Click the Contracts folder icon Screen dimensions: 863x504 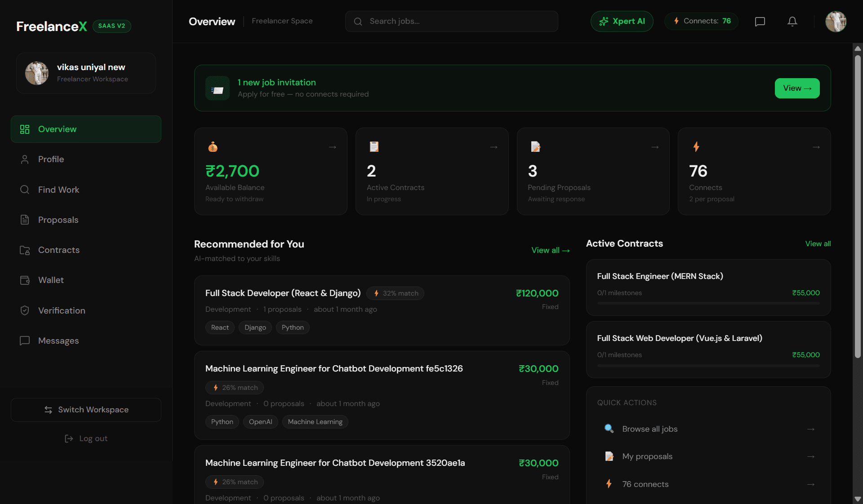pyautogui.click(x=25, y=250)
